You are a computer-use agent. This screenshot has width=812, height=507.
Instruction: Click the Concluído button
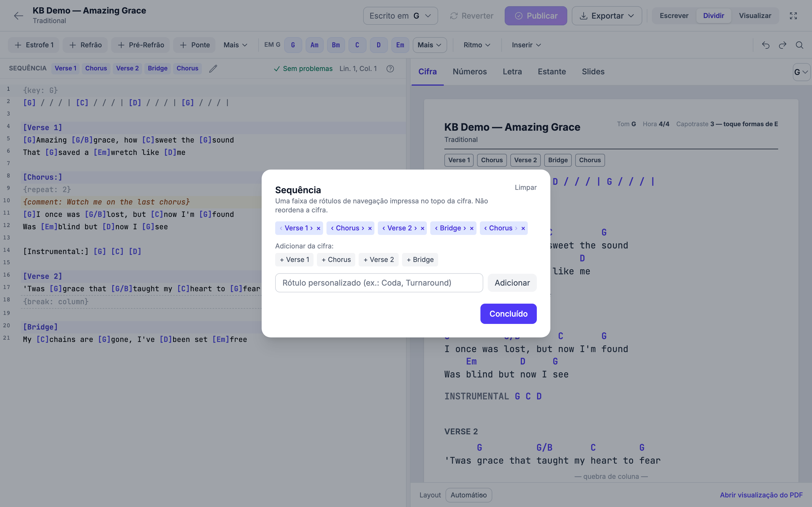[508, 313]
